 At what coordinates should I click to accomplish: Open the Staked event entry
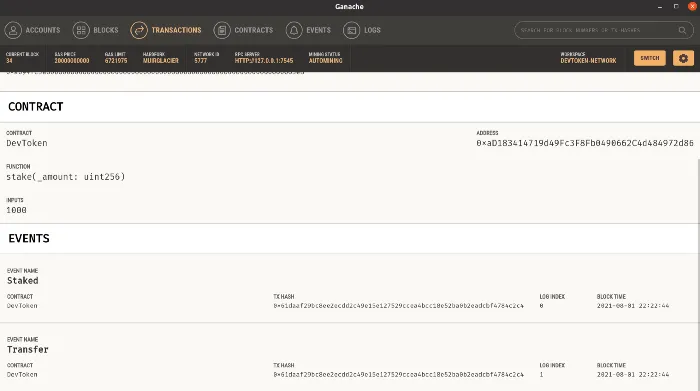click(23, 281)
